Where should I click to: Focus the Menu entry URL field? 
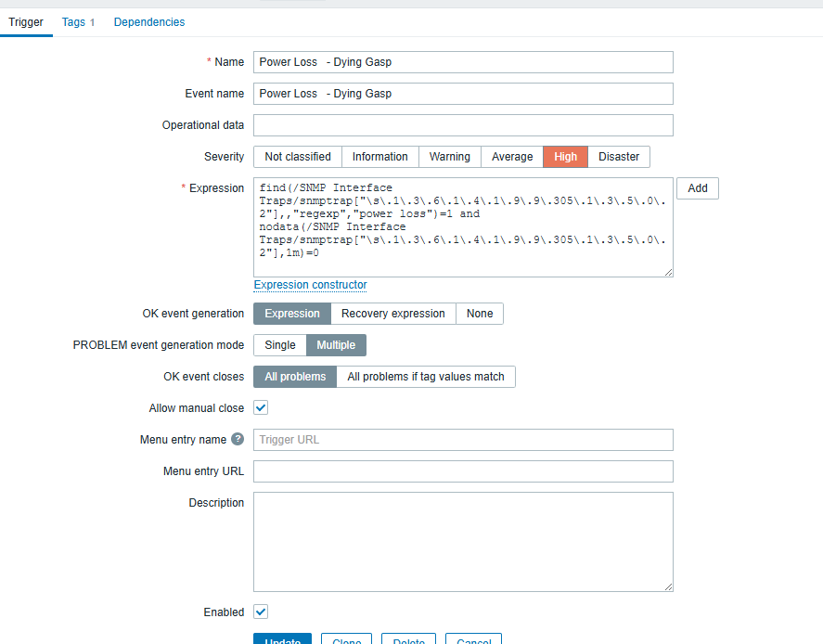click(x=463, y=470)
